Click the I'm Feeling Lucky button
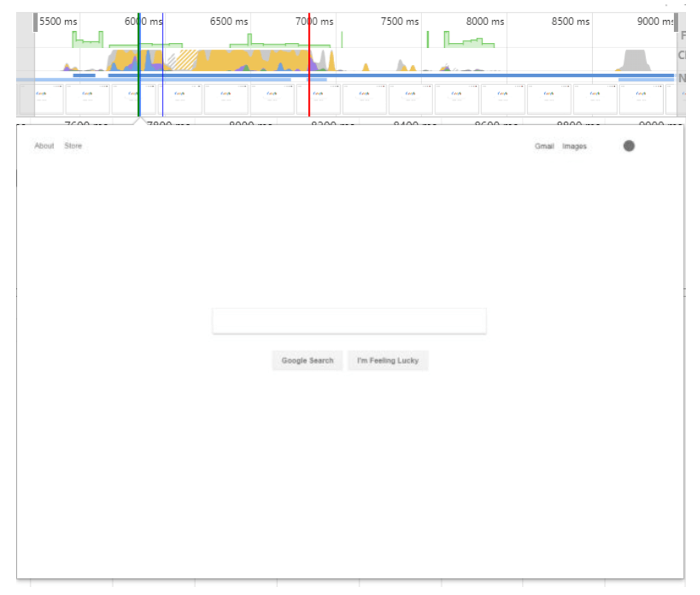Image resolution: width=700 pixels, height=595 pixels. tap(388, 361)
